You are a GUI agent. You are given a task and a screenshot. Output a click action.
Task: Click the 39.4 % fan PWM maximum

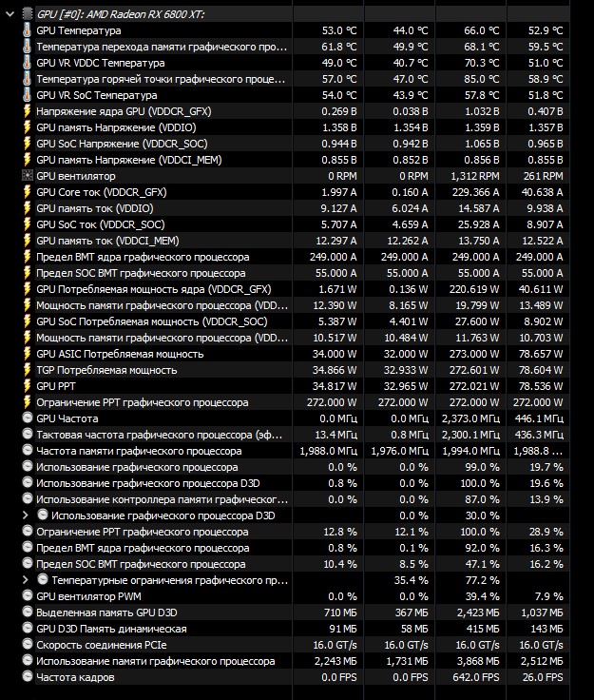(x=483, y=596)
